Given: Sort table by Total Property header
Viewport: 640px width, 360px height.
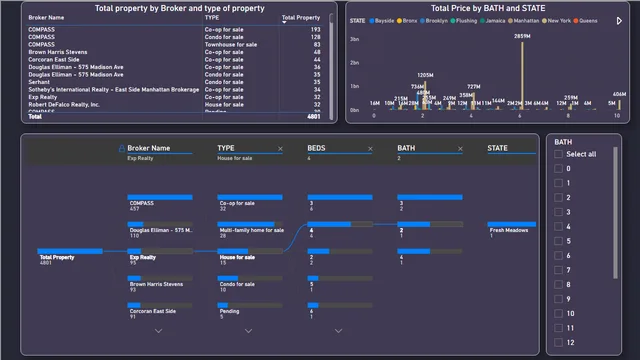Looking at the screenshot, I should (301, 18).
